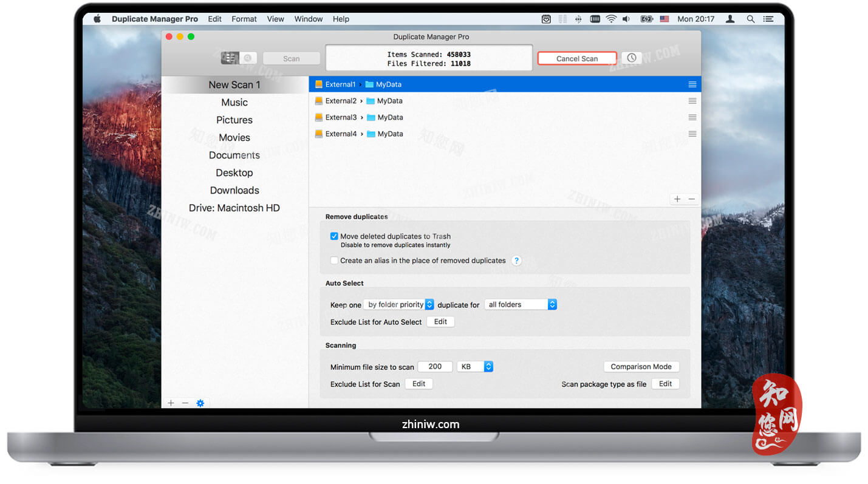Select Drive: Macintosh HD in sidebar
This screenshot has width=868, height=484.
234,208
